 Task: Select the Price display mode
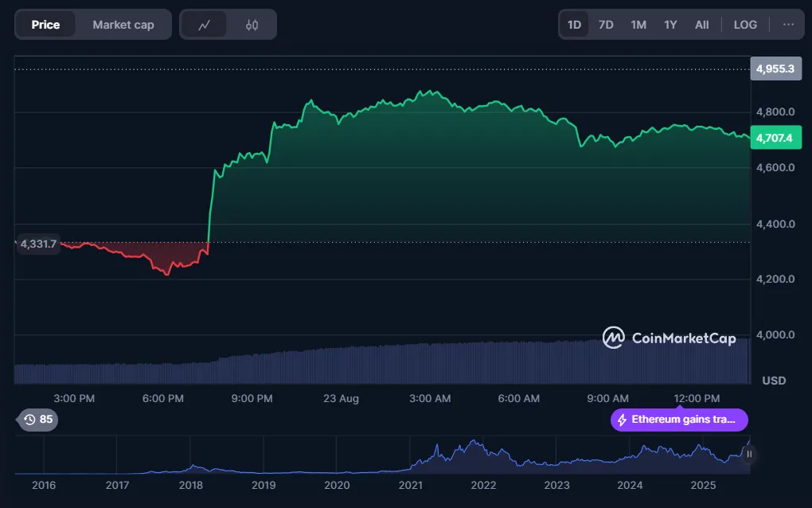tap(45, 24)
